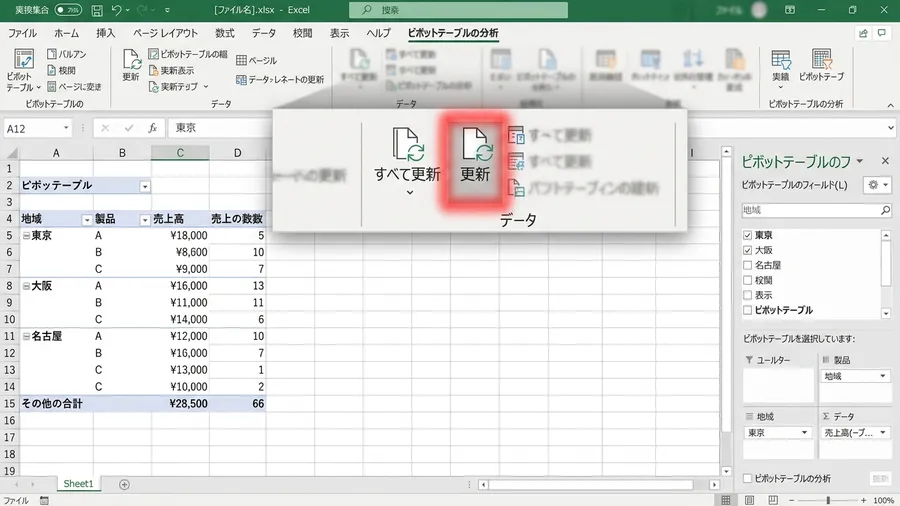Open the arrow under すべて更新 in the callout
Image resolution: width=900 pixels, height=506 pixels.
[x=409, y=192]
